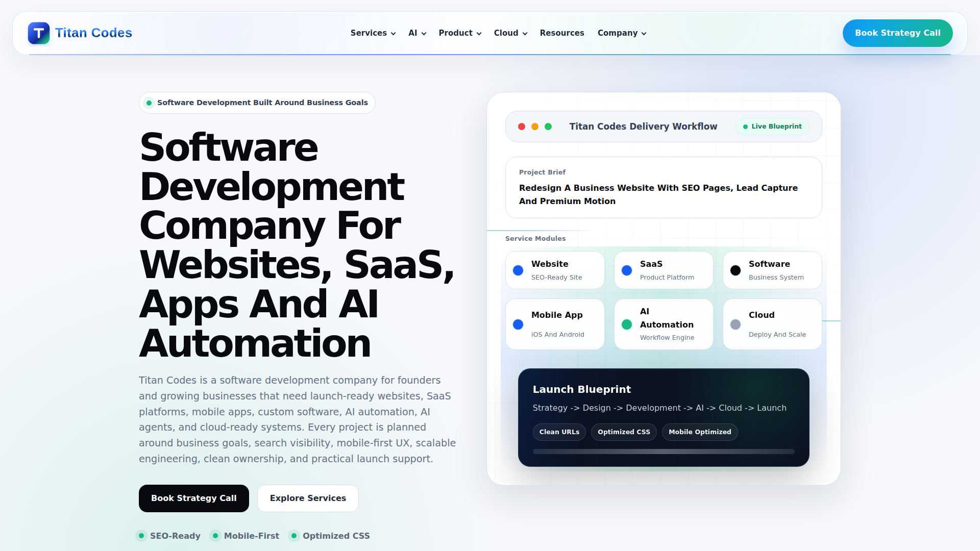Viewport: 980px width, 551px height.
Task: Click the blue dot on the Website module
Action: coord(518,270)
